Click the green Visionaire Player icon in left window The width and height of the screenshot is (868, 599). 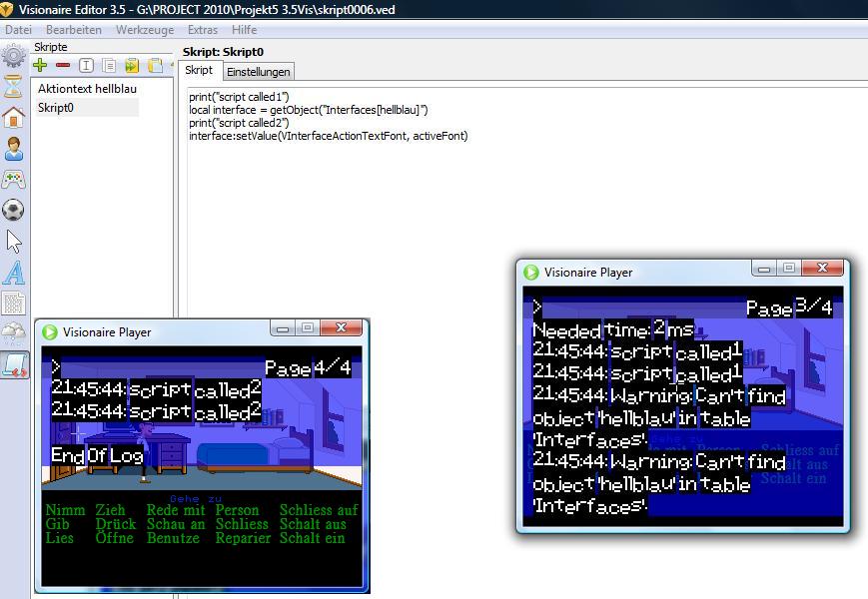(x=50, y=331)
